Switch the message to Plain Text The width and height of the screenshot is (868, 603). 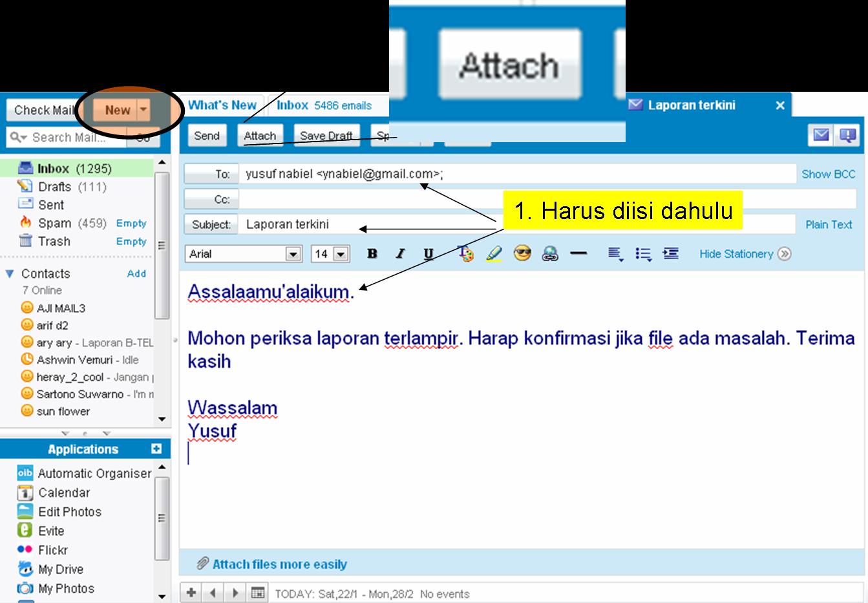[x=829, y=224]
